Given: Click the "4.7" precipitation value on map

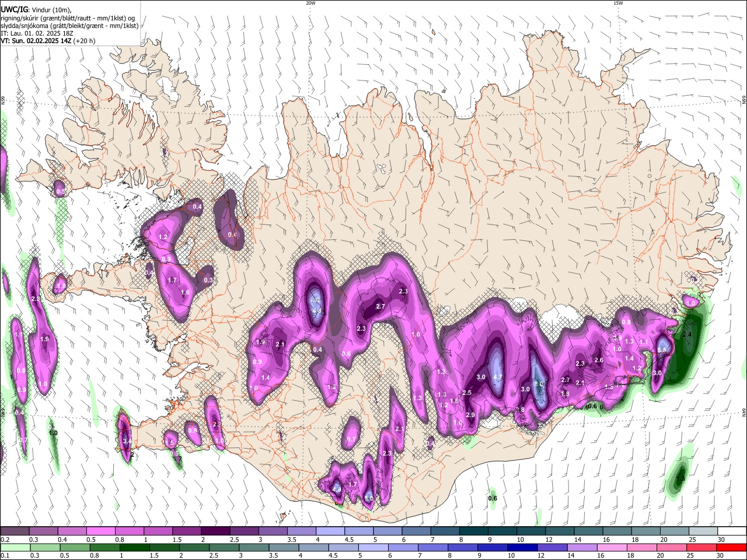Looking at the screenshot, I should (x=498, y=377).
